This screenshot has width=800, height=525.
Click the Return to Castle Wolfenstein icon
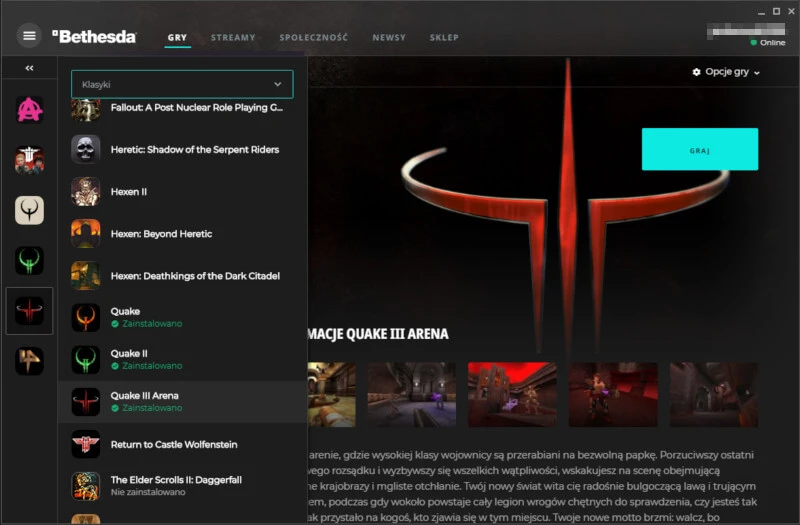[86, 444]
